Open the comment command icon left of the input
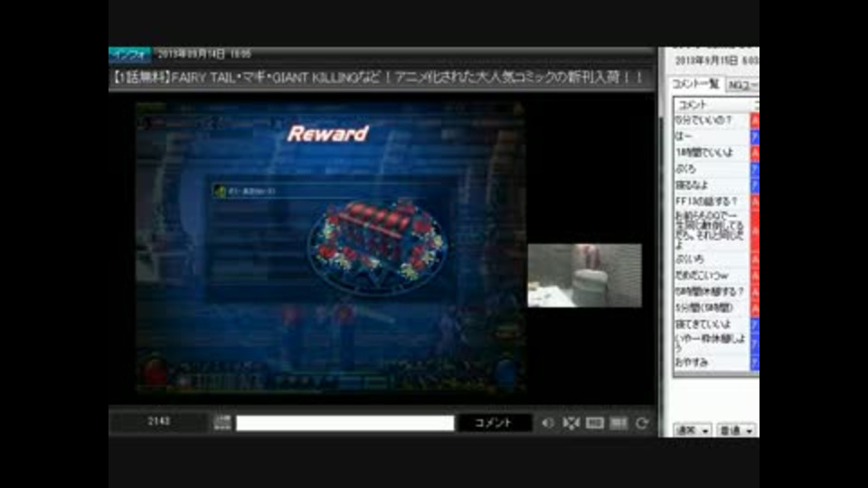This screenshot has height=488, width=868. (x=222, y=423)
